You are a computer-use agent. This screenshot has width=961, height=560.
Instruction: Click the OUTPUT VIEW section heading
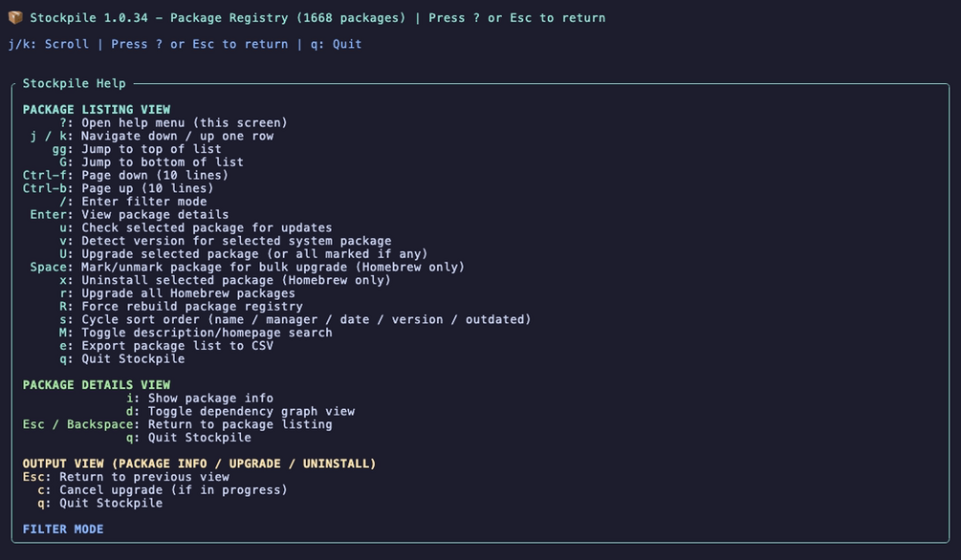199,463
